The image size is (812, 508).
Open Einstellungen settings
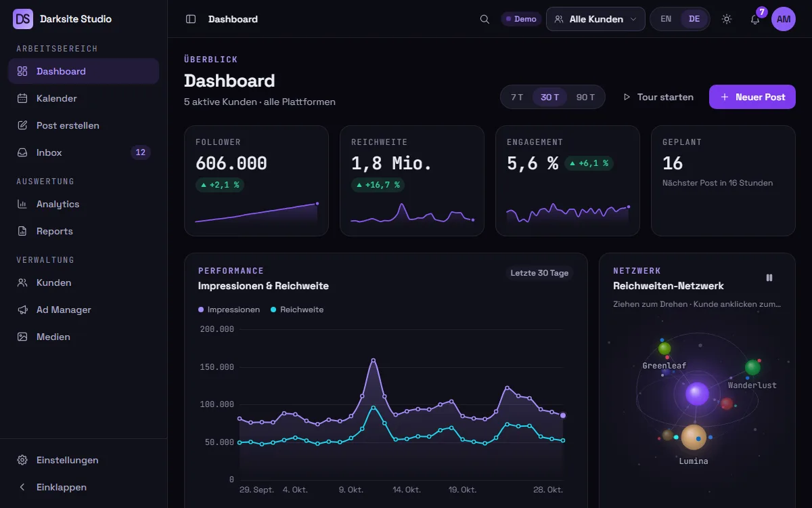(84, 460)
